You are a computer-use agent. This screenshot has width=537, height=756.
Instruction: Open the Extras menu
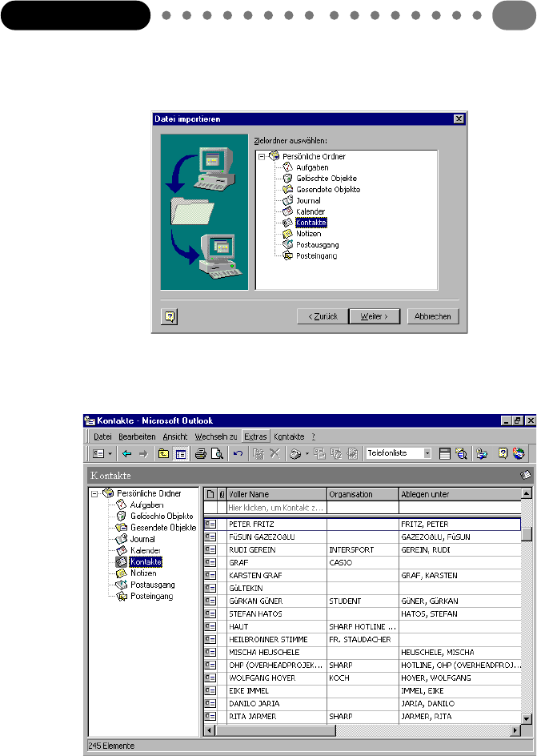pyautogui.click(x=255, y=436)
